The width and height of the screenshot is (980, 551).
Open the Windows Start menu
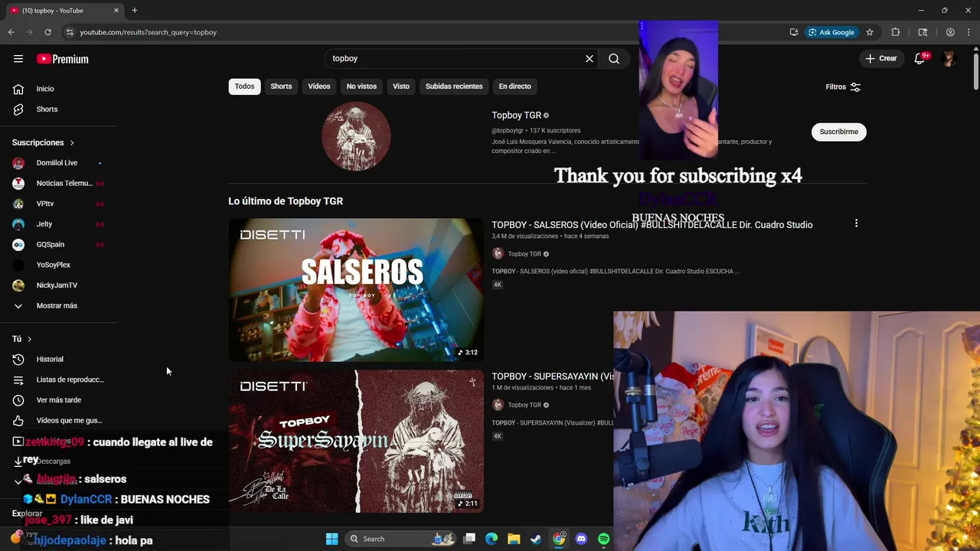[x=332, y=539]
